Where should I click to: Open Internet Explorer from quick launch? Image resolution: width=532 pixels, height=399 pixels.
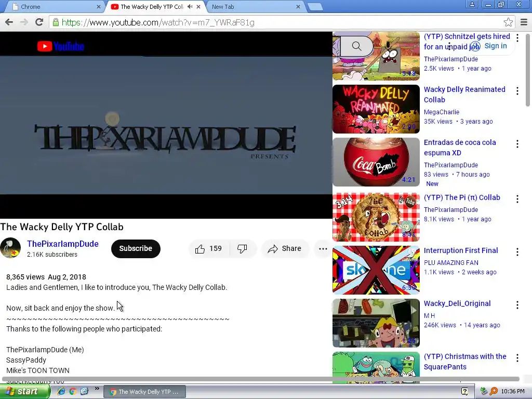click(x=61, y=391)
